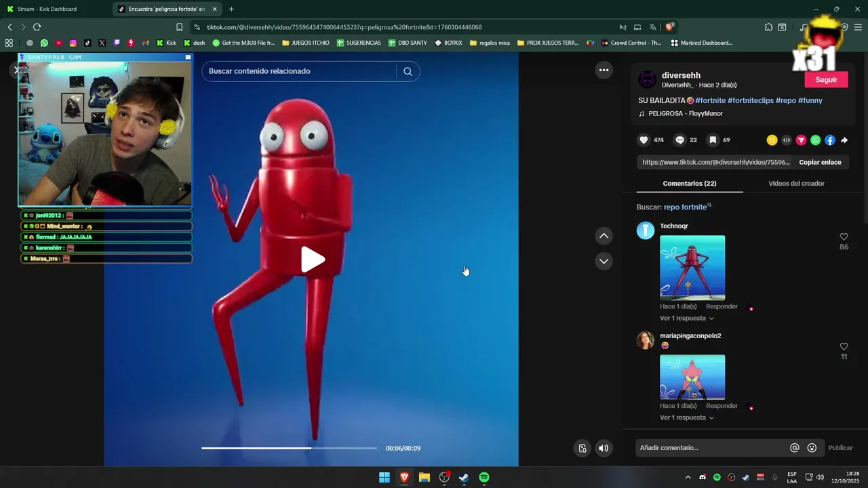Mute the video with speaker icon
Viewport: 868px width, 488px height.
(604, 448)
